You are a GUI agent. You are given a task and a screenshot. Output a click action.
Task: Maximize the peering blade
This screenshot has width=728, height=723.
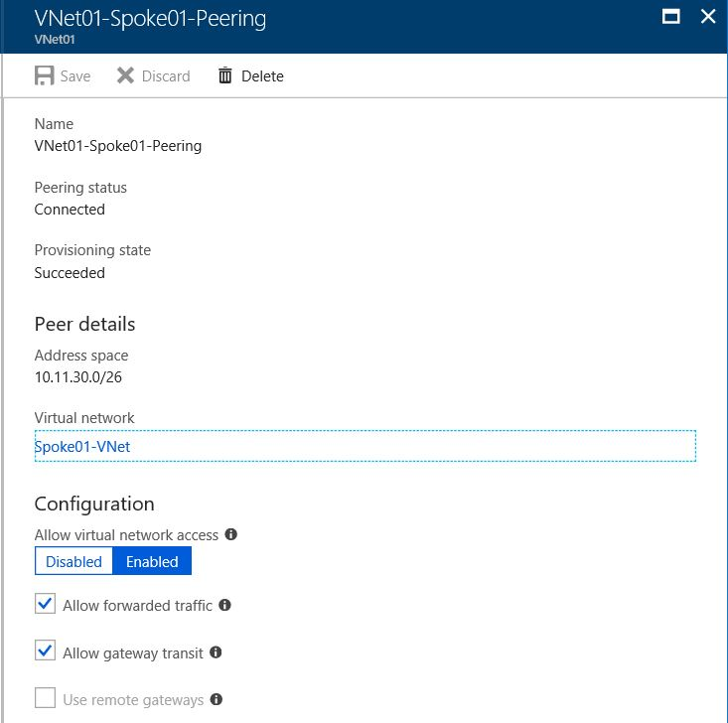pos(670,16)
